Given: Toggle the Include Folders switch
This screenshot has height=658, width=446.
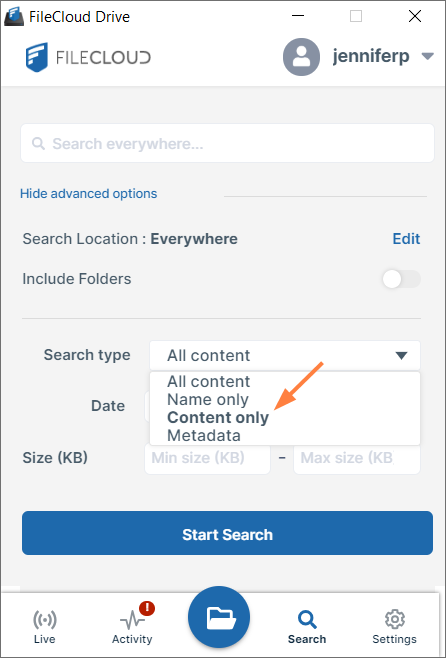Looking at the screenshot, I should point(402,279).
